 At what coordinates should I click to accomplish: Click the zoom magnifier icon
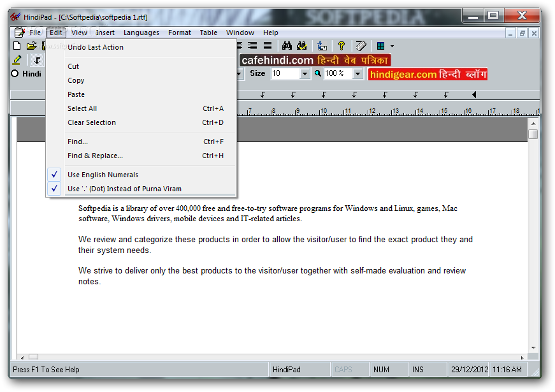[x=317, y=73]
